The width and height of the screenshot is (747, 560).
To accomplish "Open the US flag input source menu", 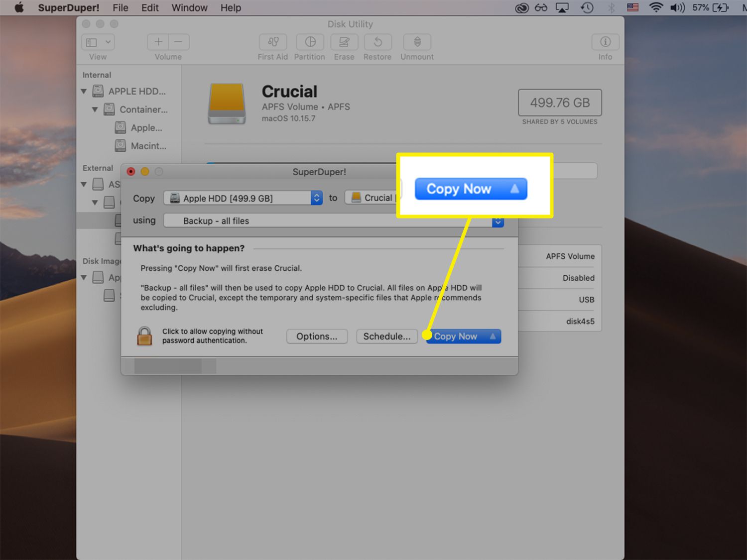I will pyautogui.click(x=633, y=7).
